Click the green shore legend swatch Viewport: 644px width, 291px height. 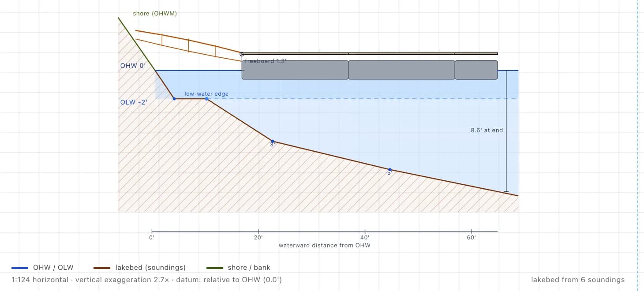tap(215, 268)
